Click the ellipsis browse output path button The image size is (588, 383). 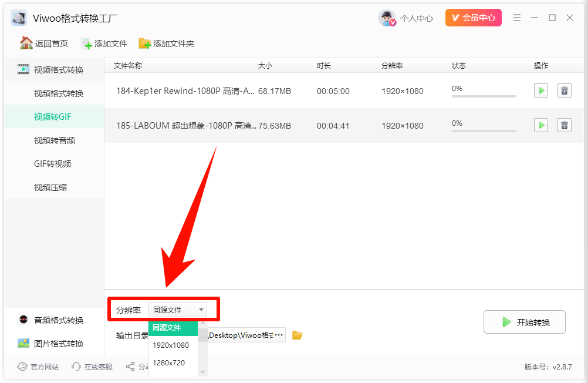click(x=279, y=335)
